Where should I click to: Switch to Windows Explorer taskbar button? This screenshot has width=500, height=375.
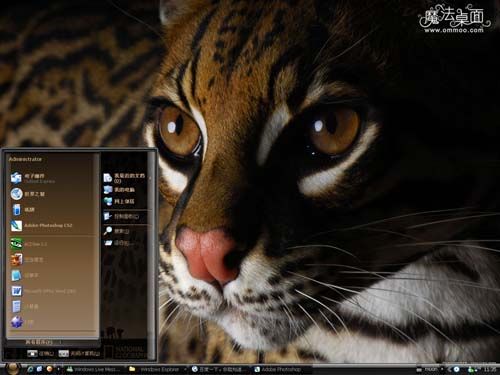156,369
